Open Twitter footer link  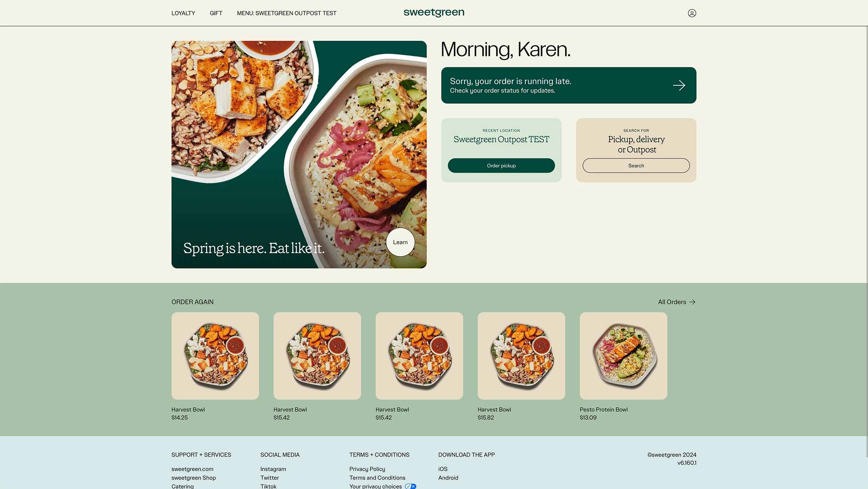point(269,478)
